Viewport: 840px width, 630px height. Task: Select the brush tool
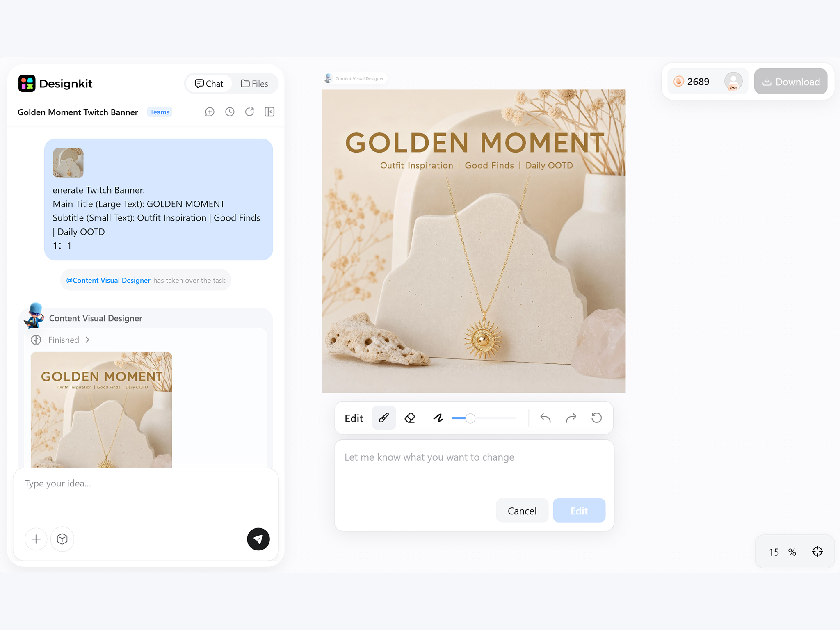point(384,418)
